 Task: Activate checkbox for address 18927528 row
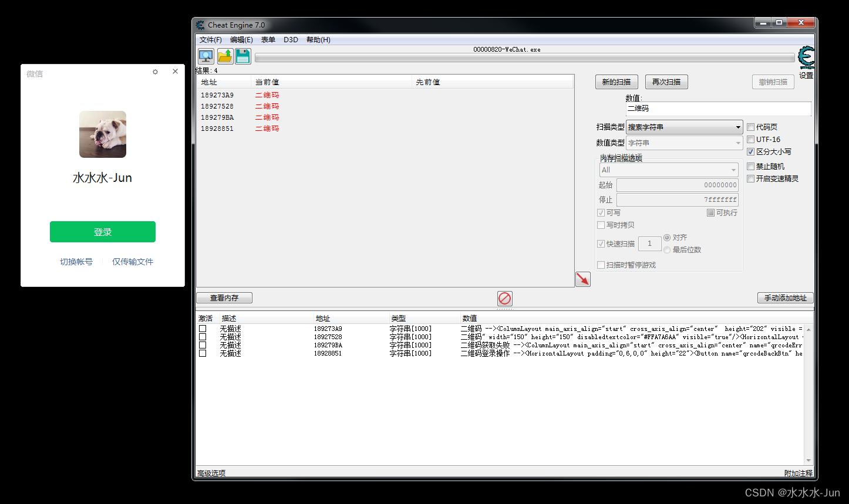[x=203, y=337]
